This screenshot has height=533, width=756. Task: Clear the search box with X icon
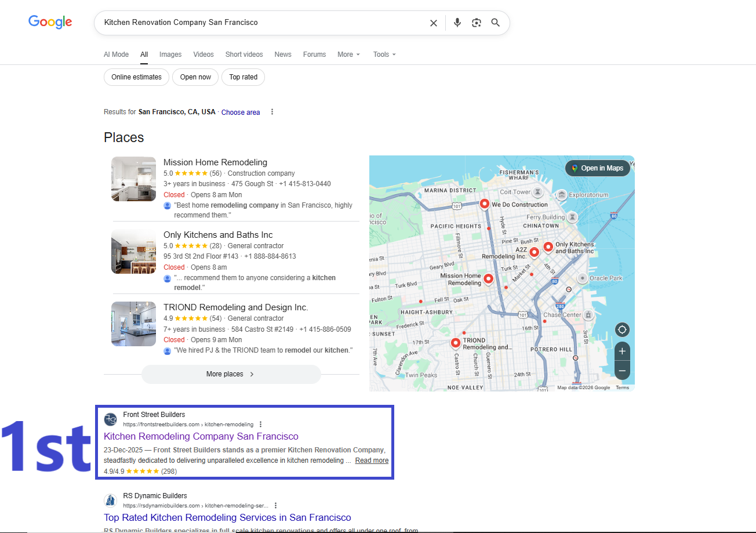[x=434, y=23]
